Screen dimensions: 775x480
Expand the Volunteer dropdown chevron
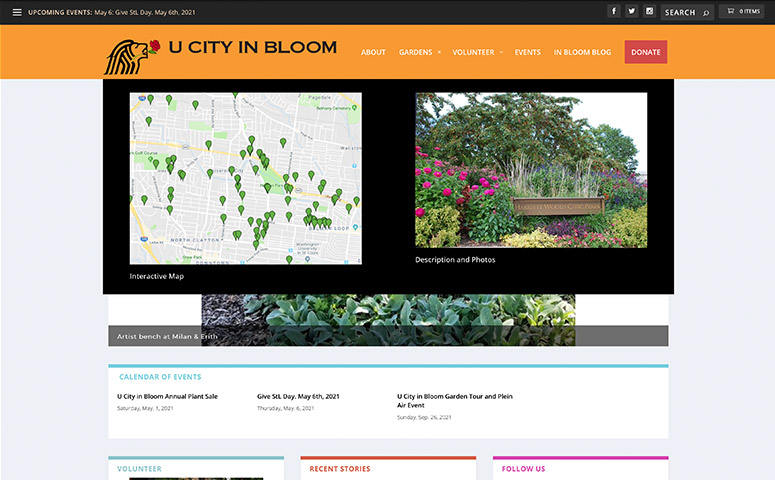[501, 52]
